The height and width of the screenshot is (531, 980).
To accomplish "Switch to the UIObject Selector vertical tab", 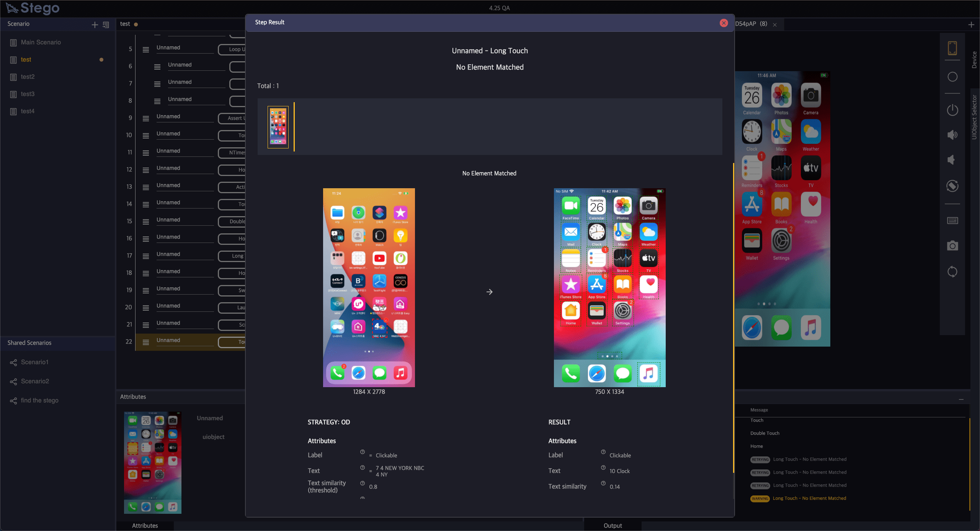I will pos(974,117).
